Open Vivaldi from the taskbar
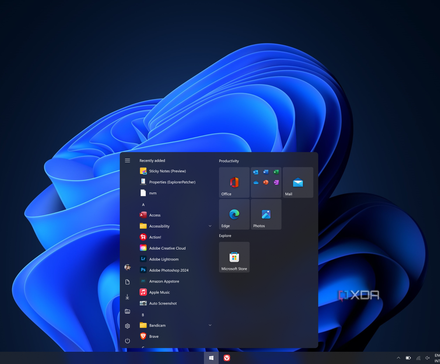440x364 pixels. [x=227, y=358]
